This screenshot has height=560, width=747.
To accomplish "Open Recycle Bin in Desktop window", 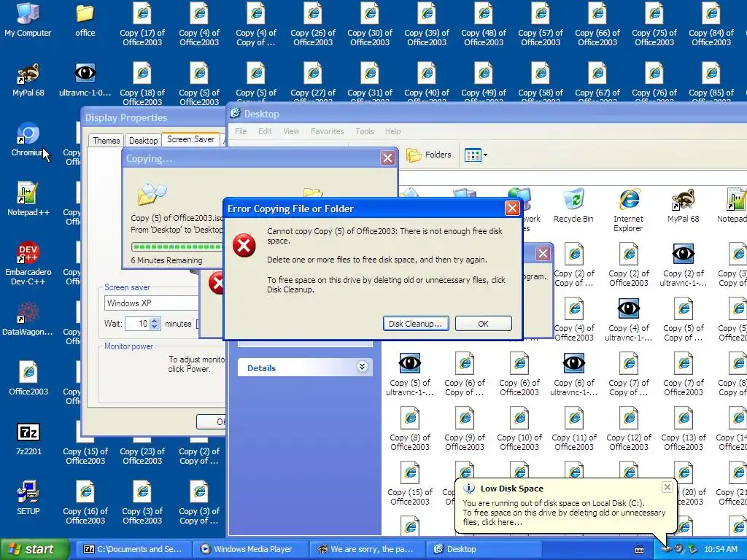I will (x=573, y=206).
